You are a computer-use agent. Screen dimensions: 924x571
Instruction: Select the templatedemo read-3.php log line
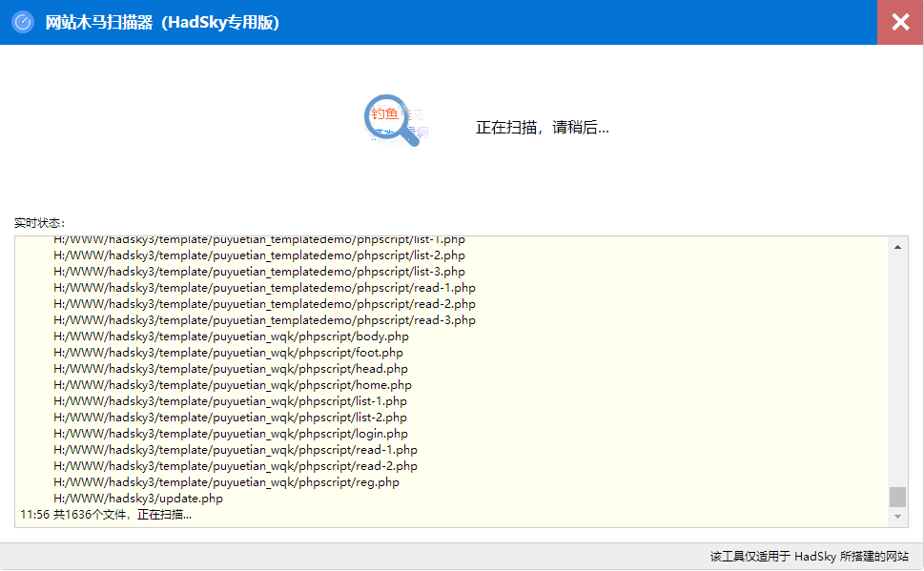click(264, 320)
